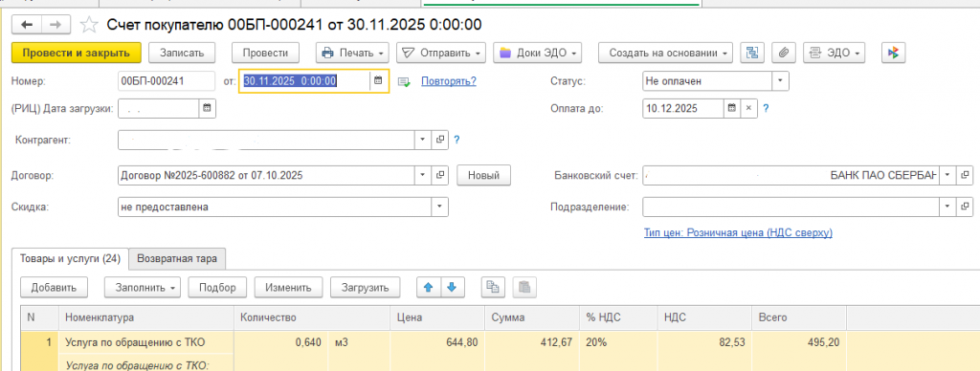Viewport: 980px width, 371px height.
Task: Expand the Скидка dropdown
Action: pyautogui.click(x=440, y=207)
